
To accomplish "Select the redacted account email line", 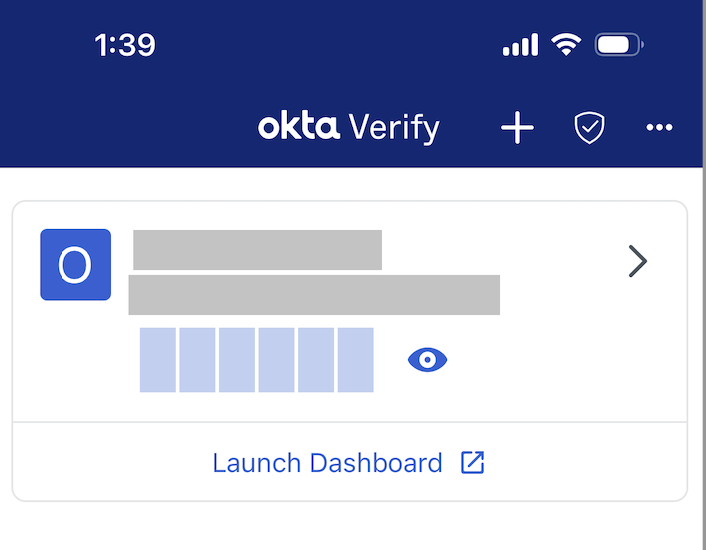I will click(x=314, y=295).
